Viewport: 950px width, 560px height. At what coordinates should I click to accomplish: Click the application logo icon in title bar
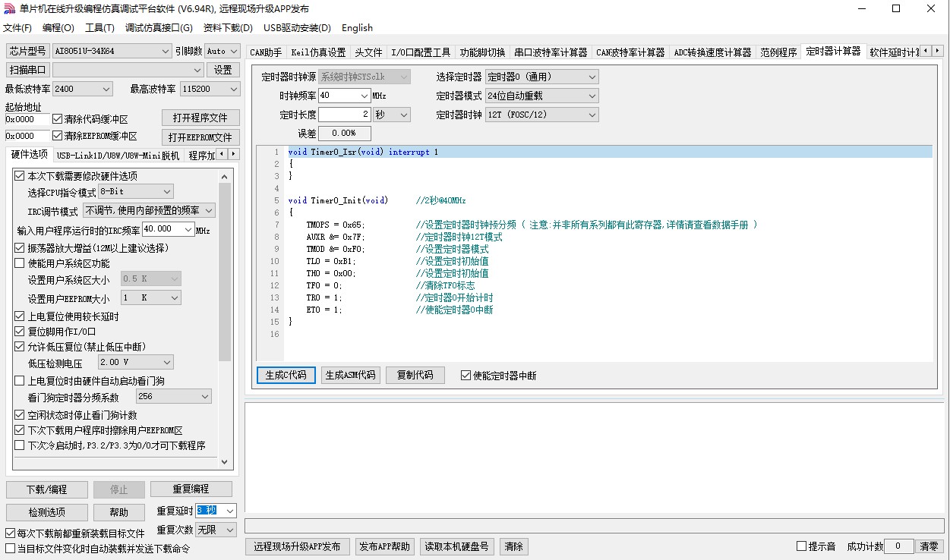tap(9, 9)
